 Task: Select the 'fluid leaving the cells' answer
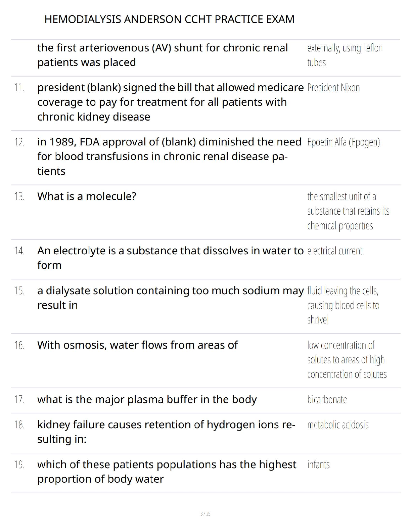coord(343,305)
